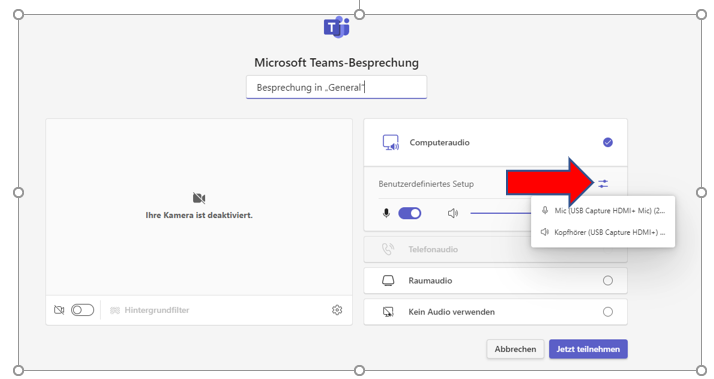
Task: Open camera settings gear icon
Action: pos(337,310)
